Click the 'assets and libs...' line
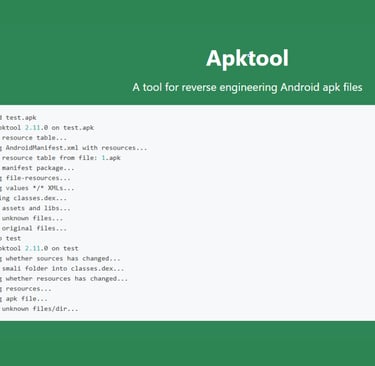This screenshot has height=366, width=375. click(35, 208)
